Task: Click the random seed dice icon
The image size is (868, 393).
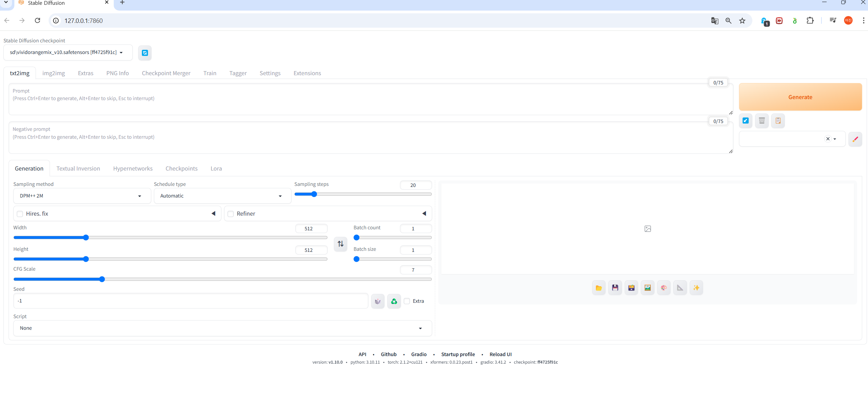Action: tap(378, 301)
